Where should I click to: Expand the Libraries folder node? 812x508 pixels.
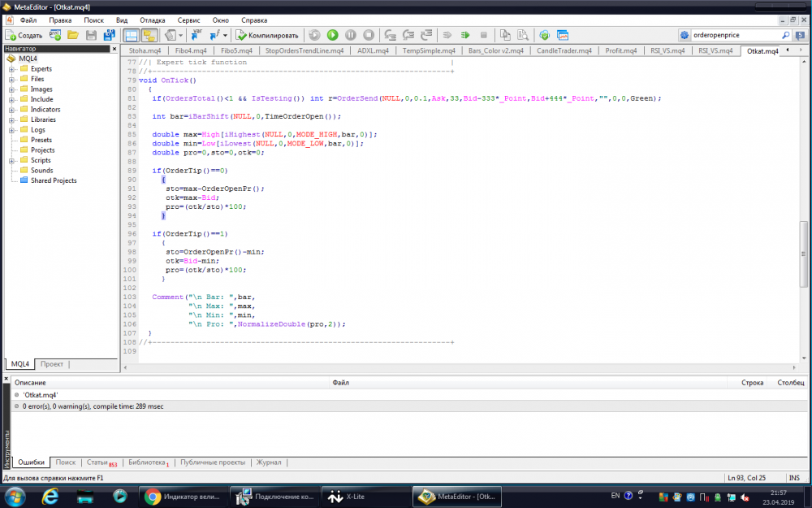11,119
